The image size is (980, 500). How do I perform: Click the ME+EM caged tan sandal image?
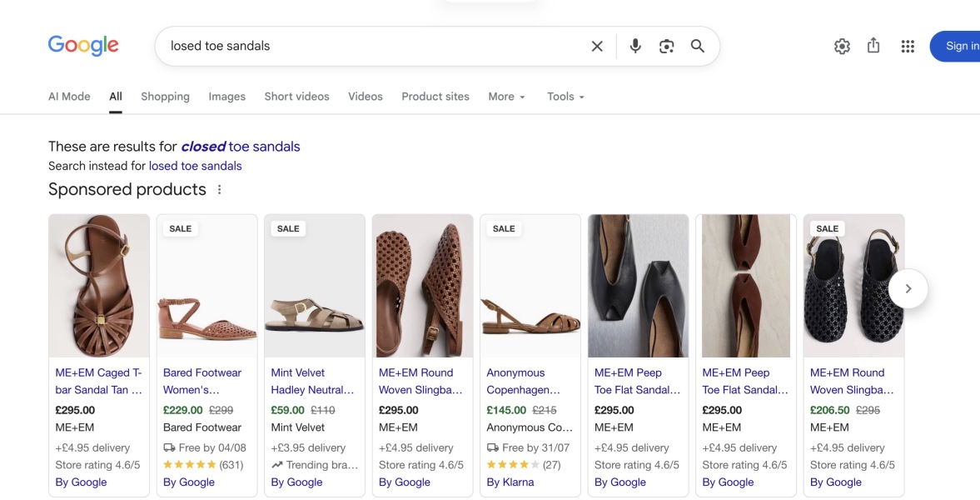(99, 286)
